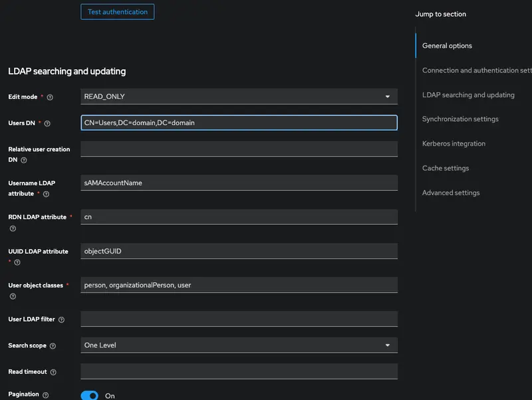The width and height of the screenshot is (532, 400).
Task: Select the Username LDAP attribute field
Action: (x=239, y=182)
